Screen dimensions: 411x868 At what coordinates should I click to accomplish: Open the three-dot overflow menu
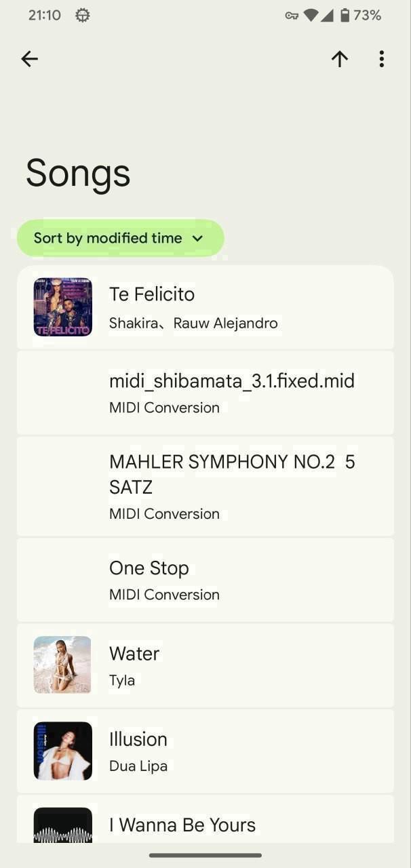(381, 59)
